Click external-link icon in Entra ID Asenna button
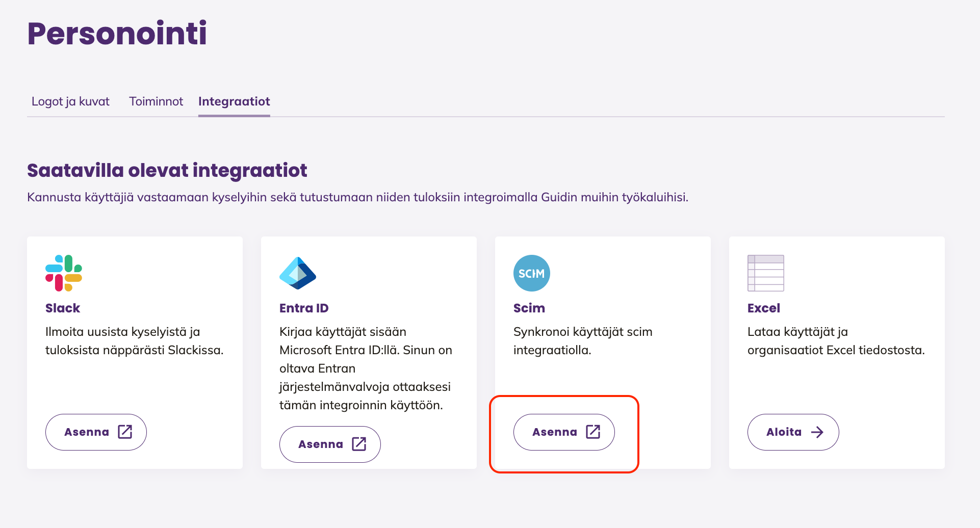This screenshot has width=980, height=528. tap(359, 444)
